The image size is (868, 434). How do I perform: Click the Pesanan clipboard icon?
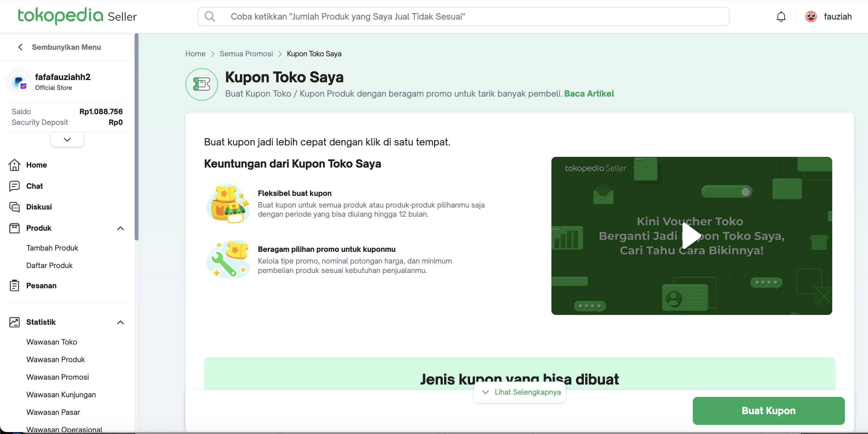[x=14, y=286]
